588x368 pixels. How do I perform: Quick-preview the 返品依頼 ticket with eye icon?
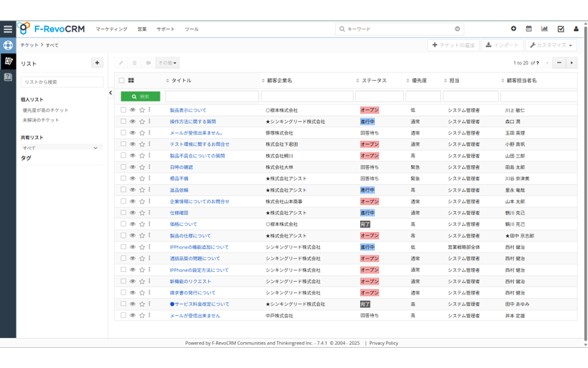[x=132, y=190]
